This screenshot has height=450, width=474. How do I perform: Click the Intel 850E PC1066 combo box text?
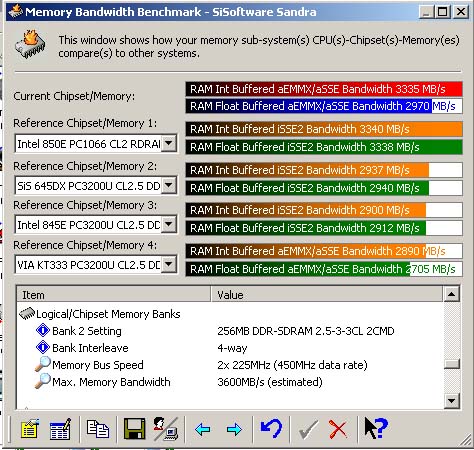(89, 144)
